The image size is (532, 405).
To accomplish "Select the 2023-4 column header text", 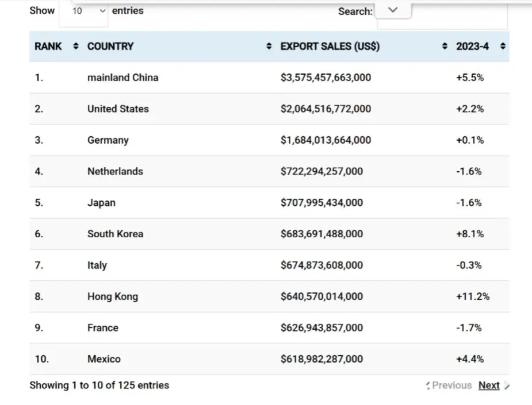I will tap(472, 47).
